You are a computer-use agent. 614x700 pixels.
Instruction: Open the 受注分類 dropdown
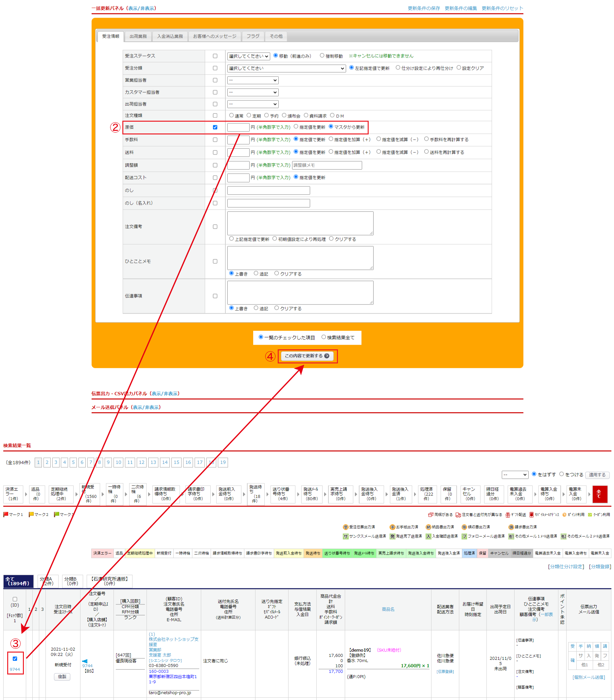[286, 68]
